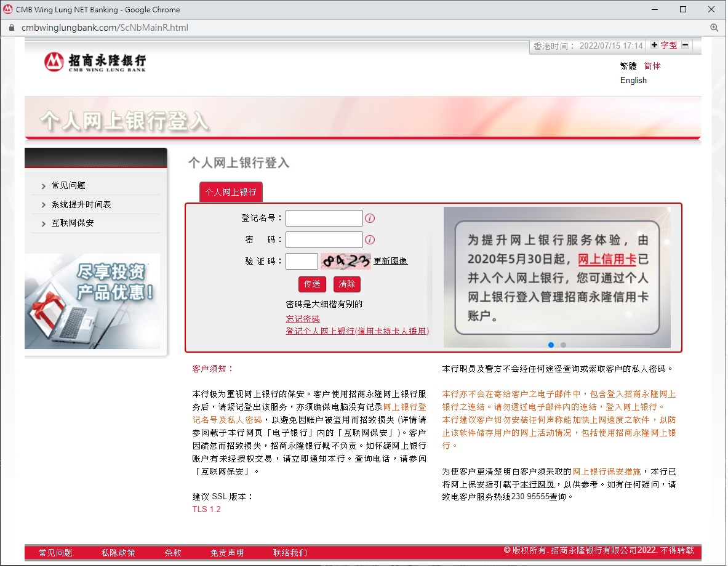The width and height of the screenshot is (728, 570).
Task: Click the 个人网上银行登入 page heading
Action: (239, 163)
